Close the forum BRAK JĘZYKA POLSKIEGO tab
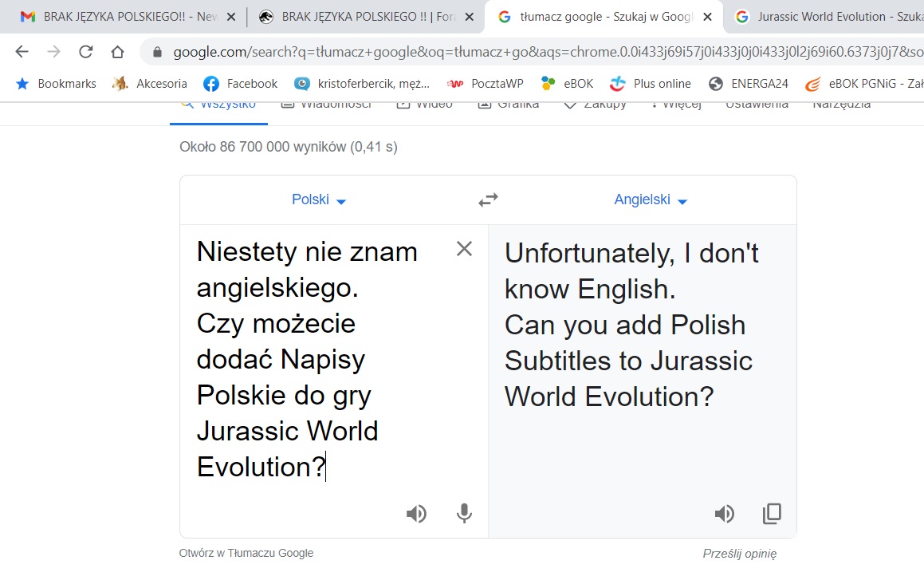The height and width of the screenshot is (588, 924). [x=470, y=17]
